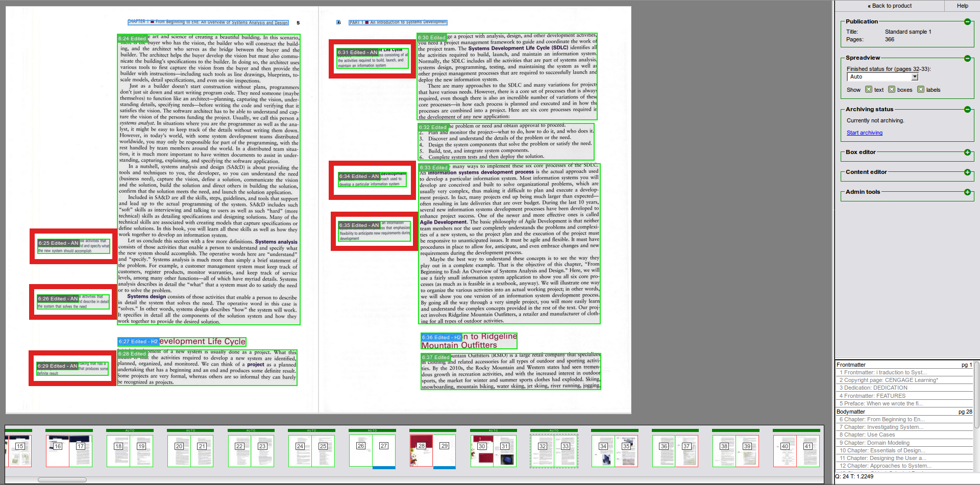Toggle the Show labels checkbox
The height and width of the screenshot is (485, 980).
[920, 90]
